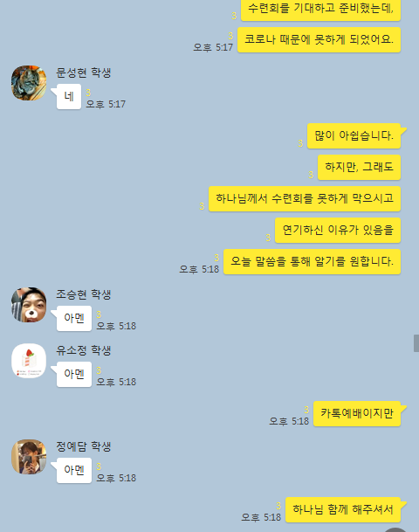Select the white '네' message bubble
This screenshot has width=419, height=532.
pyautogui.click(x=69, y=97)
